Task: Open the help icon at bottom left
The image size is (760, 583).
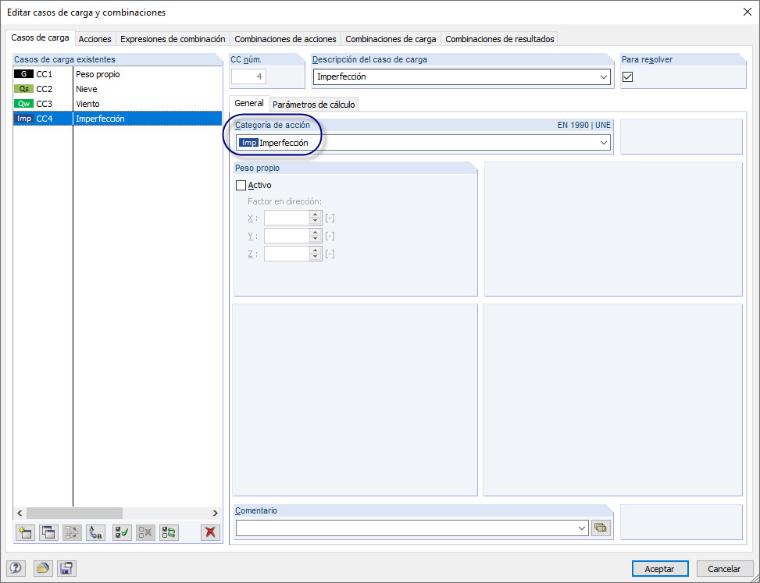Action: point(16,568)
